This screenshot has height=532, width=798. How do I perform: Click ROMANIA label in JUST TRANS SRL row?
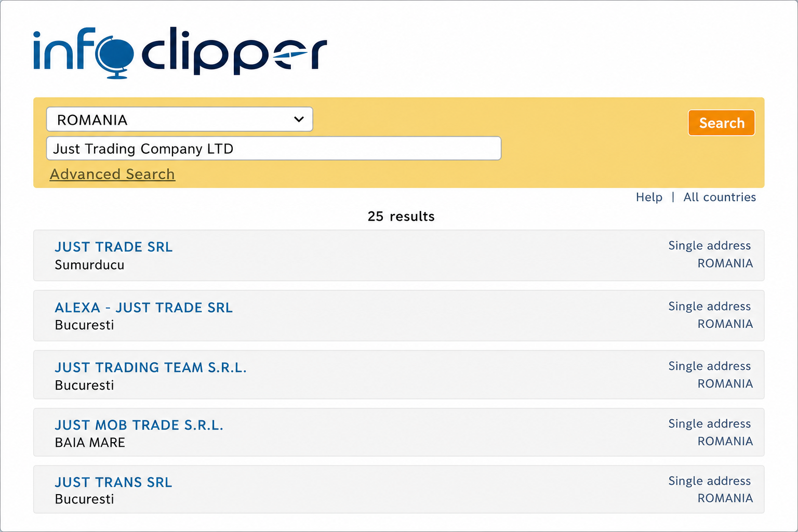tap(725, 498)
